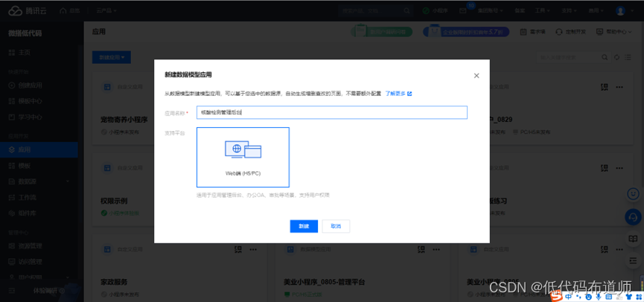
Task: Open the message envelope icon
Action: point(462,11)
